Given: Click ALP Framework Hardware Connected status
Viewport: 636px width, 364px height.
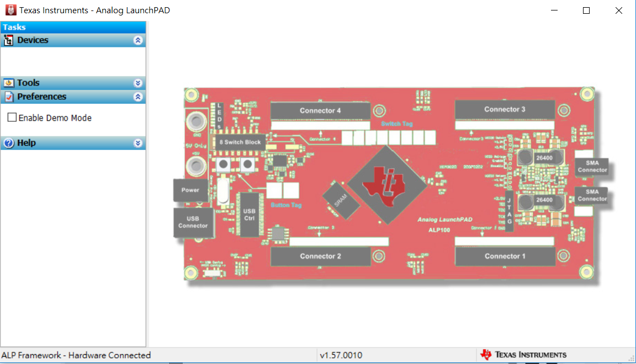Looking at the screenshot, I should [76, 355].
